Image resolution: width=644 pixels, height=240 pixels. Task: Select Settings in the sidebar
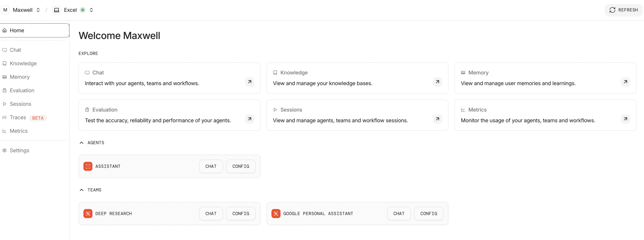coord(19,150)
